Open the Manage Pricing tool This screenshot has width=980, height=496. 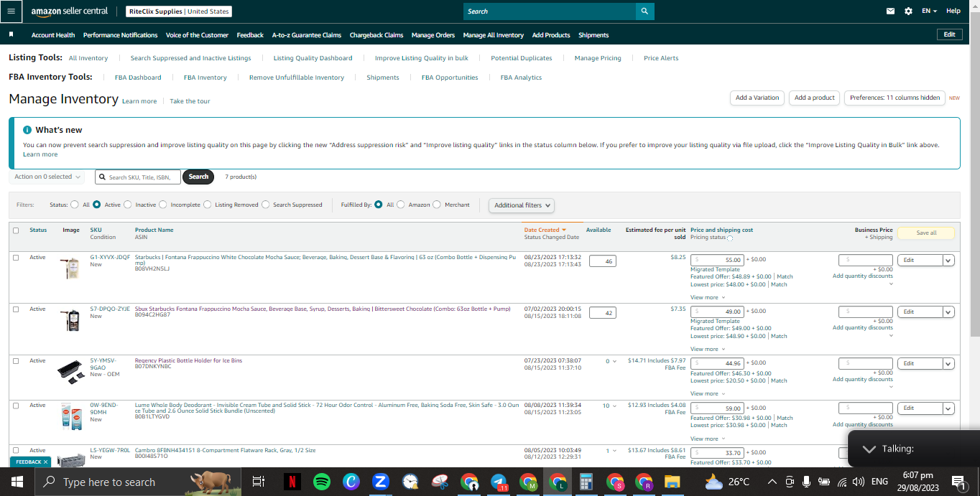point(598,58)
